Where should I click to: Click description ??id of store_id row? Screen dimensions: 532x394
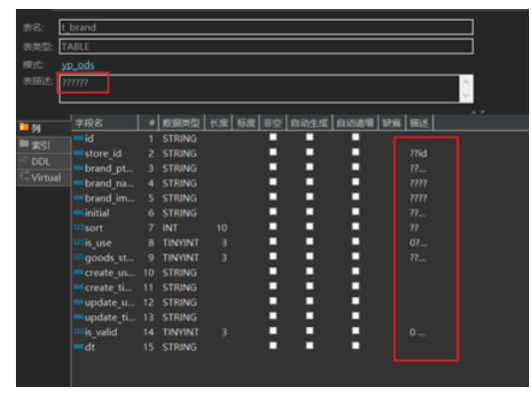point(418,154)
